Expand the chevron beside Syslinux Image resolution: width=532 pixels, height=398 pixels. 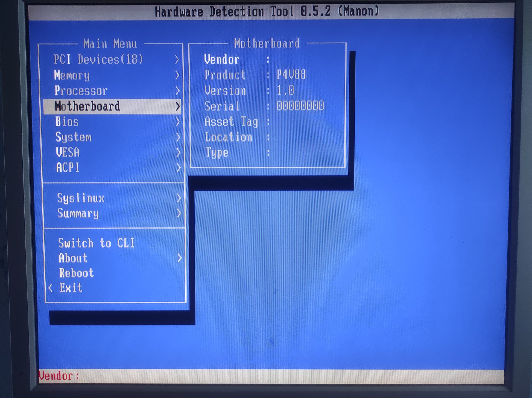pos(179,198)
